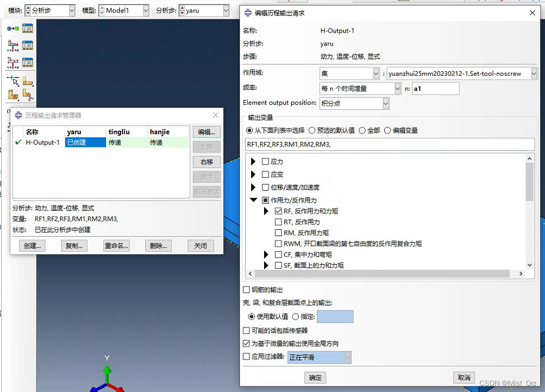Viewport: 545px width, 392px height.
Task: Expand the 应变 variable group
Action: click(253, 174)
